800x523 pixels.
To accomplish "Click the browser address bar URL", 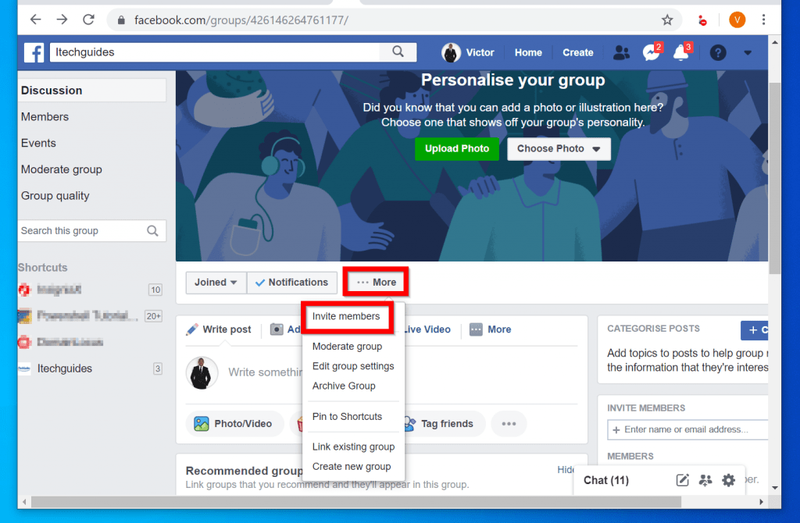I will point(241,20).
